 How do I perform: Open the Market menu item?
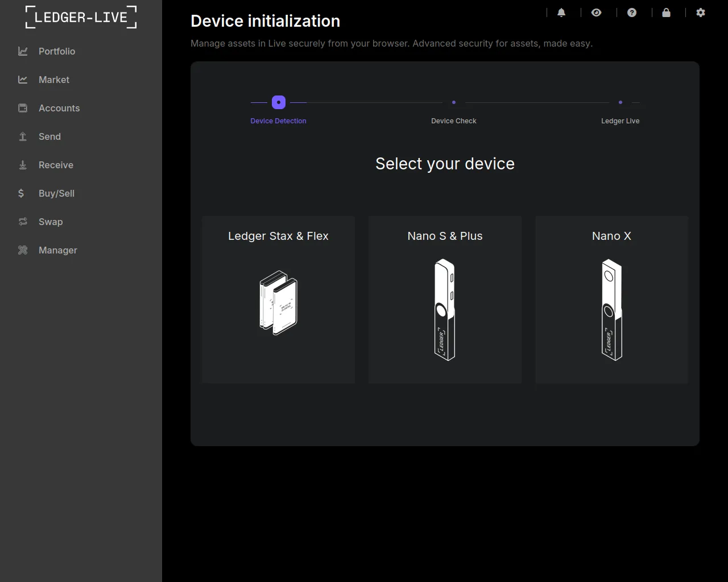click(x=54, y=80)
